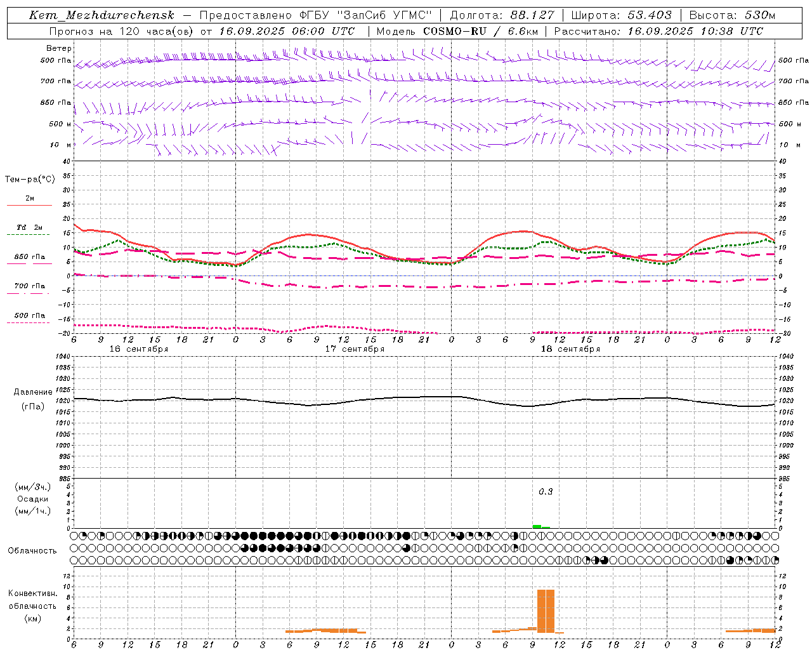The width and height of the screenshot is (812, 650).
Task: Click the 0.3 precipitation amount value
Action: coord(546,492)
